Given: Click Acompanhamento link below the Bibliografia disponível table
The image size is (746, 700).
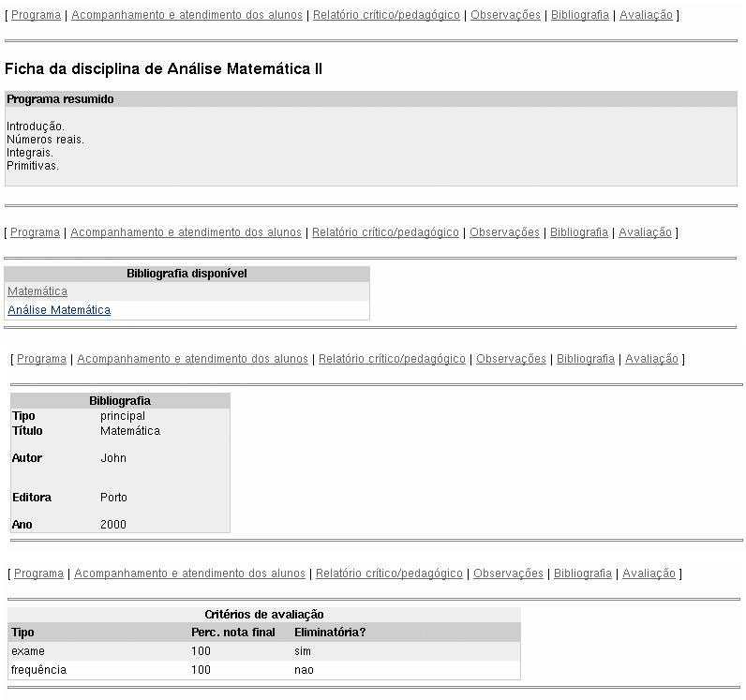Looking at the screenshot, I should pyautogui.click(x=192, y=359).
